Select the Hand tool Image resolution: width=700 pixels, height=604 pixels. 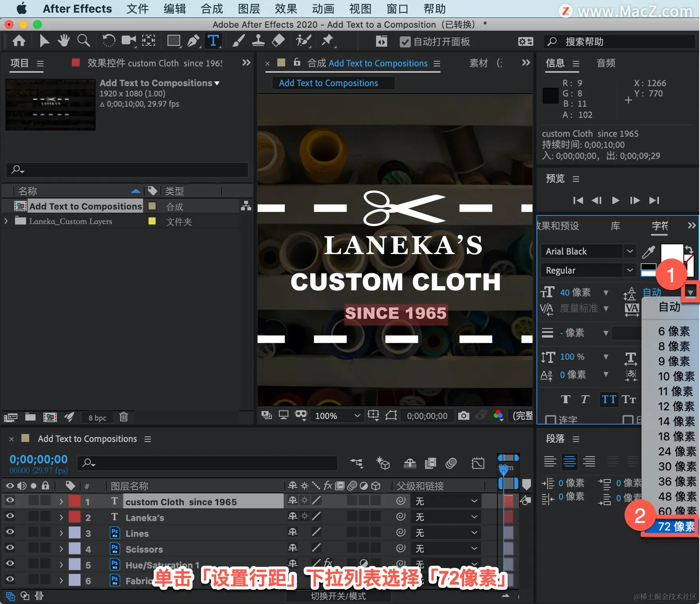pos(63,41)
